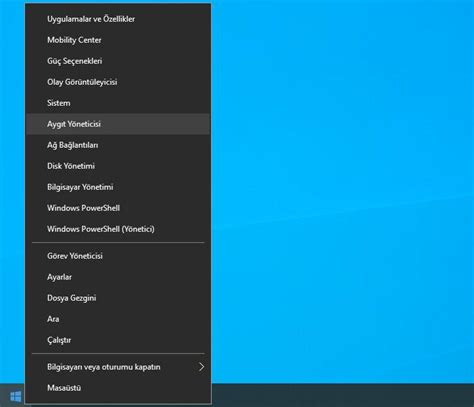The image size is (474, 407).
Task: Open Uygulamalar ve Özellikler
Action: pyautogui.click(x=118, y=19)
